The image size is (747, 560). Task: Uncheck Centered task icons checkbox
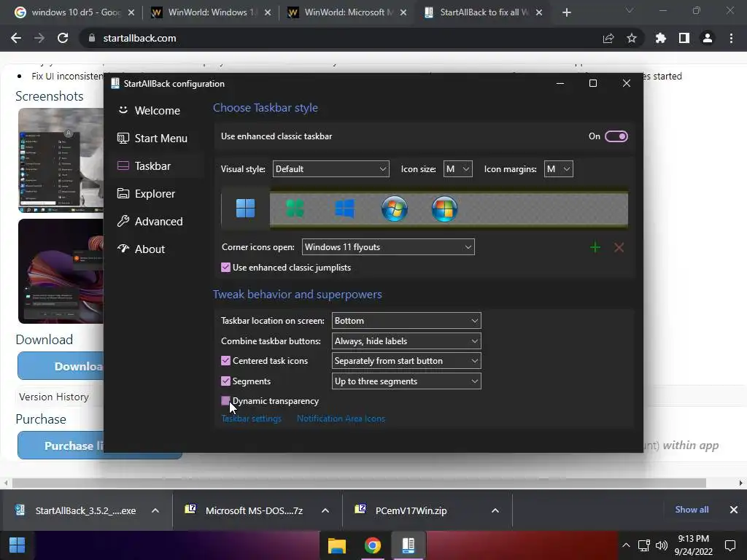(226, 360)
